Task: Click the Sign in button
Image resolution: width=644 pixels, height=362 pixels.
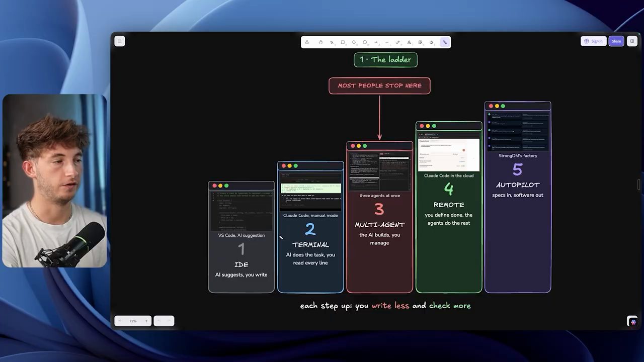Action: (x=593, y=41)
